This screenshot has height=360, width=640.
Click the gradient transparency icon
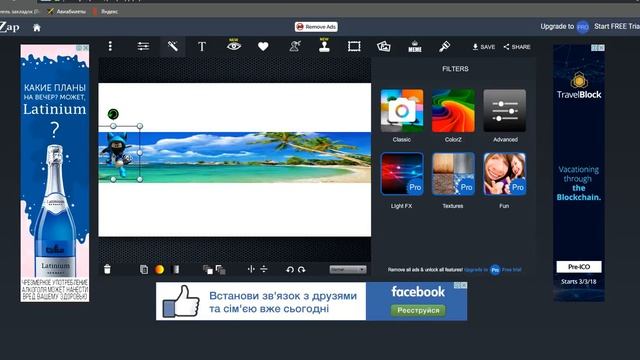click(x=176, y=269)
